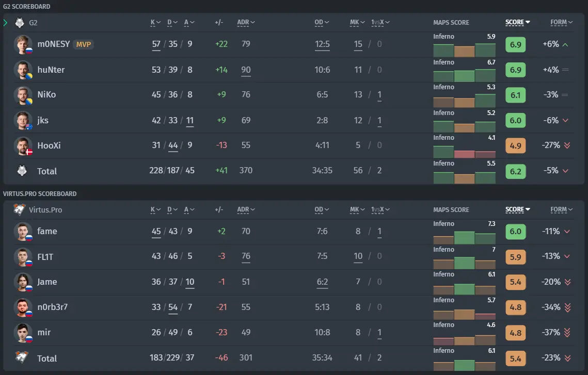Click HooXi's 4.9 orange score badge
The width and height of the screenshot is (588, 375).
[515, 146]
